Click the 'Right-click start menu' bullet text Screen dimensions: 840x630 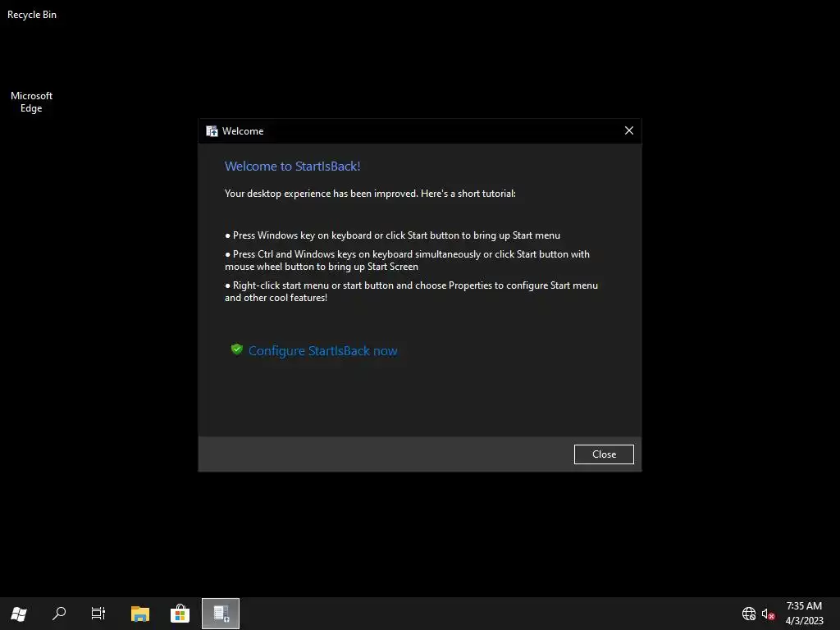click(412, 291)
